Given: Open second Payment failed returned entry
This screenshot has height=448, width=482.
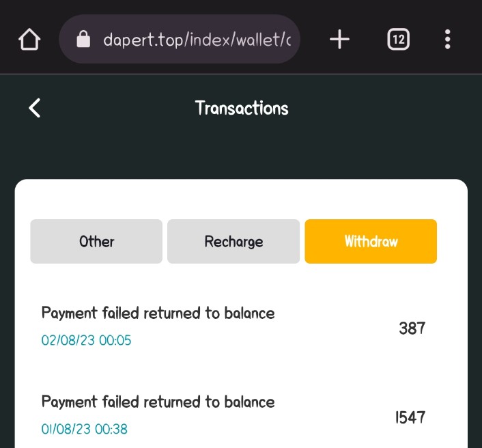Looking at the screenshot, I should coord(158,402).
